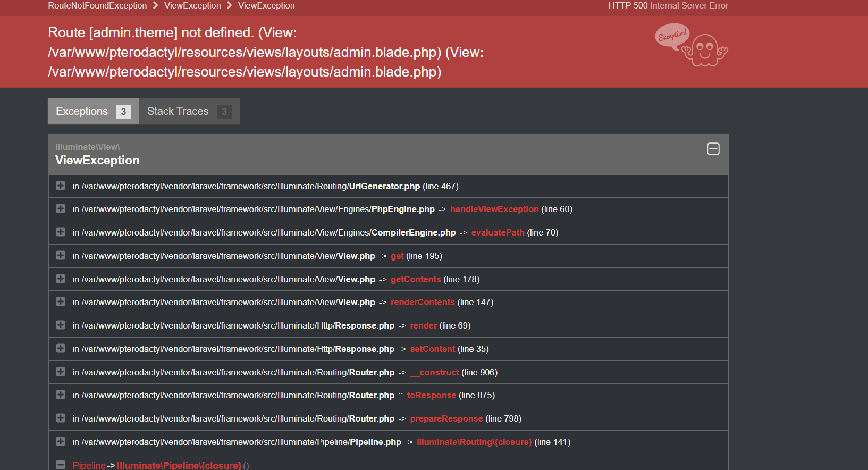This screenshot has height=470, width=868.
Task: Click the handleViewException method name
Action: [x=494, y=209]
